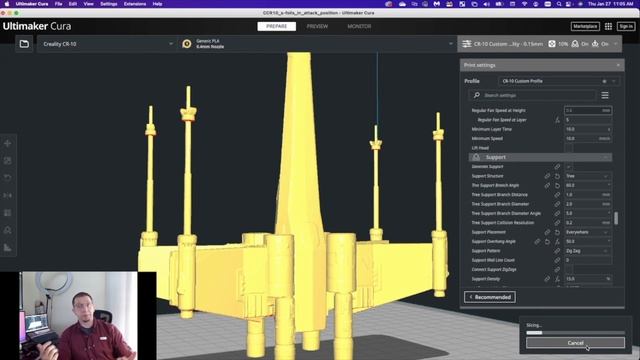Select the Move tool in left toolbar

[7, 144]
